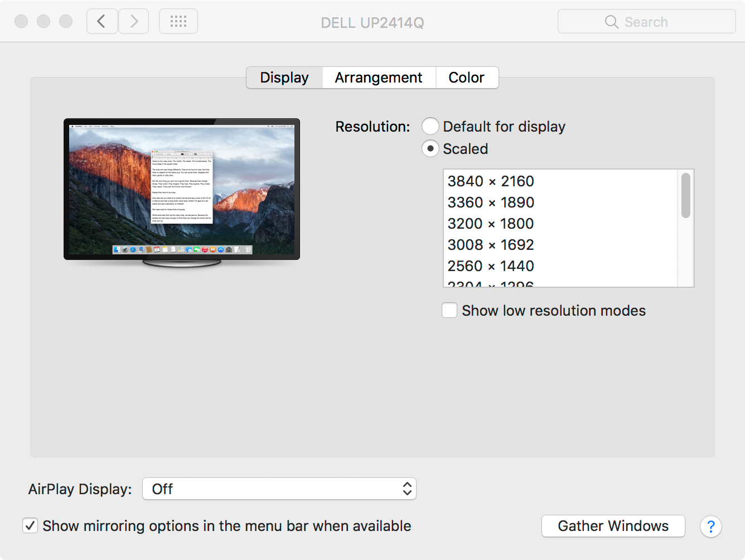Show all preferences with grid icon
The height and width of the screenshot is (560, 745).
tap(178, 22)
